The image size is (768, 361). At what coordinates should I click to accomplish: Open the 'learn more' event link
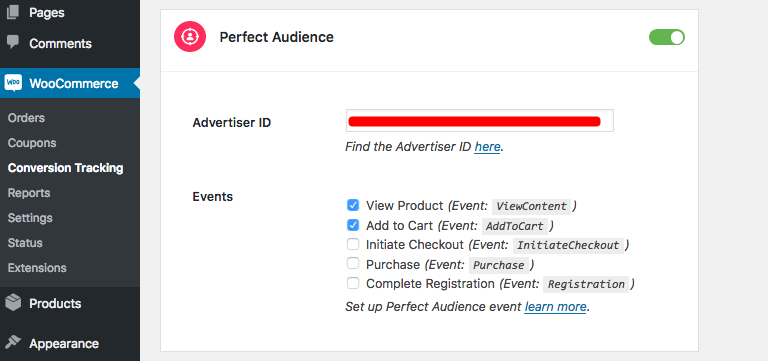click(555, 307)
